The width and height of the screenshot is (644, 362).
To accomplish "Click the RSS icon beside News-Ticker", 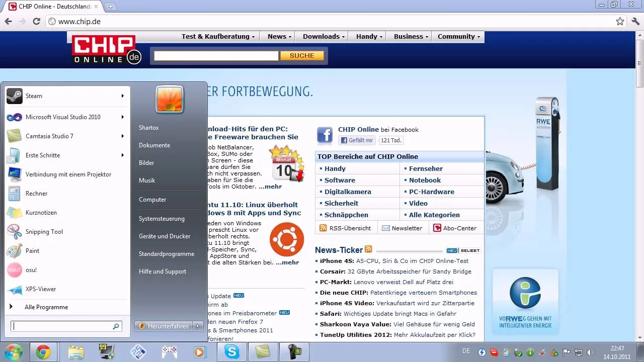I will (368, 249).
